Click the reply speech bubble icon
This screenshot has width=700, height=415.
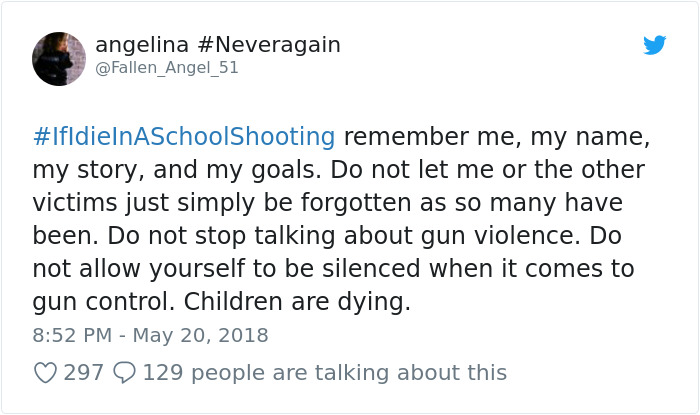click(x=124, y=373)
